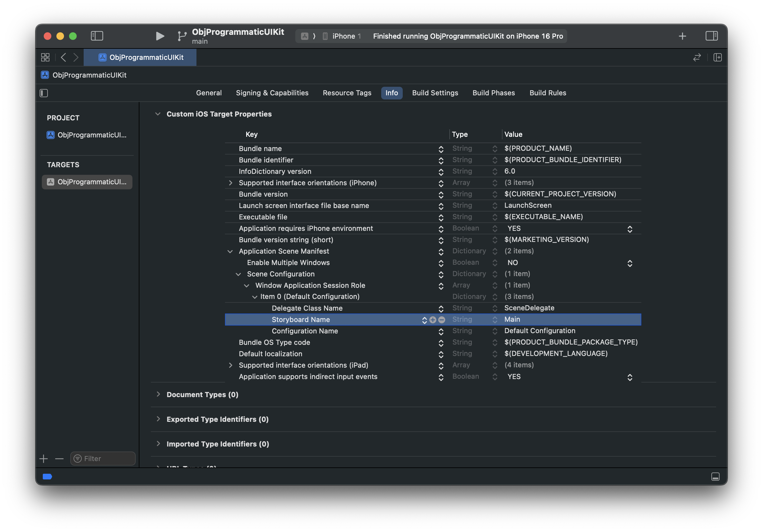Click the add editor split icon

coord(717,57)
